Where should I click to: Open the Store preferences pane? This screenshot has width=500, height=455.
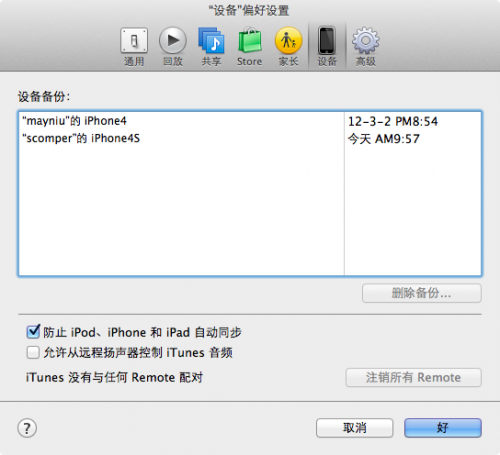[249, 47]
